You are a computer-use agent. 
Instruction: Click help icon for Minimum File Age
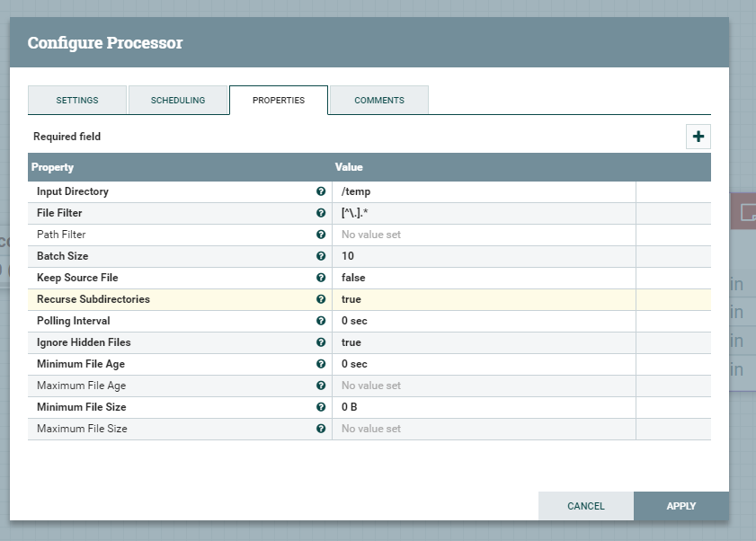click(321, 364)
